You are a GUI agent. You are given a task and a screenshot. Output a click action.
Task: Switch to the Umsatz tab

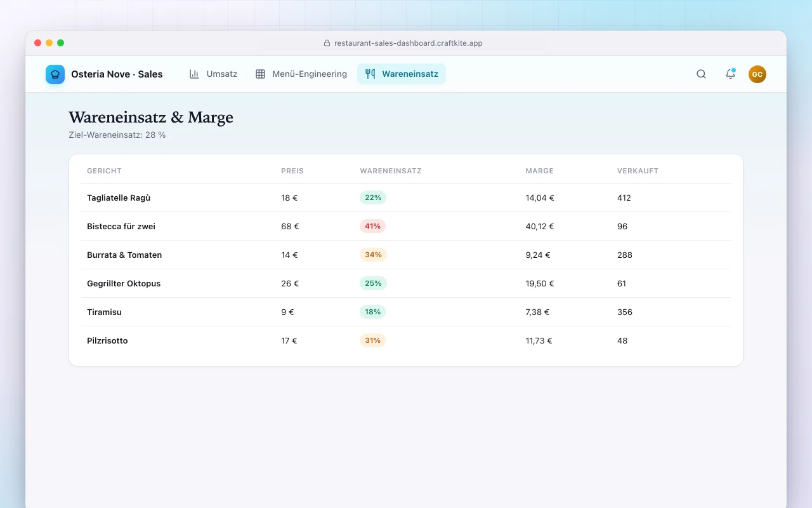213,74
